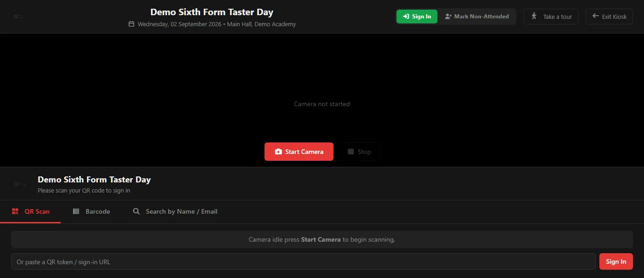Click the top 'Demo Sixth Form Taster Day' heading
The height and width of the screenshot is (278, 644).
tap(212, 12)
